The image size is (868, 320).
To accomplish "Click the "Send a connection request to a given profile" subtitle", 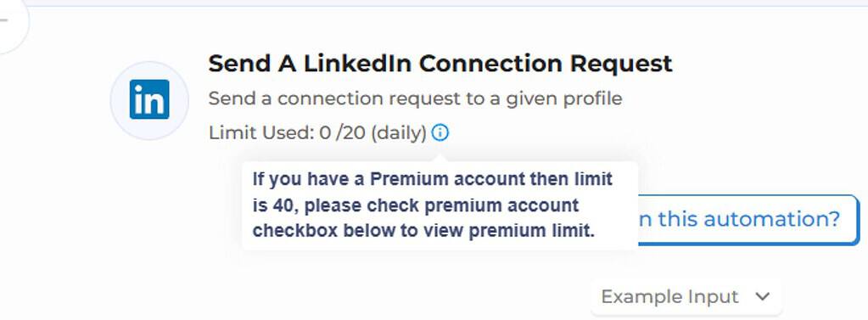I will tap(415, 98).
